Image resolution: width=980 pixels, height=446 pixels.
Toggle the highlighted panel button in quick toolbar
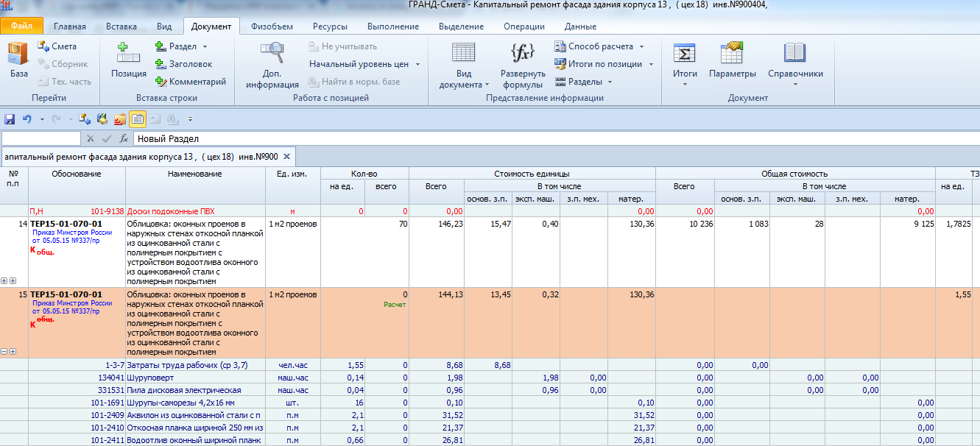click(137, 118)
